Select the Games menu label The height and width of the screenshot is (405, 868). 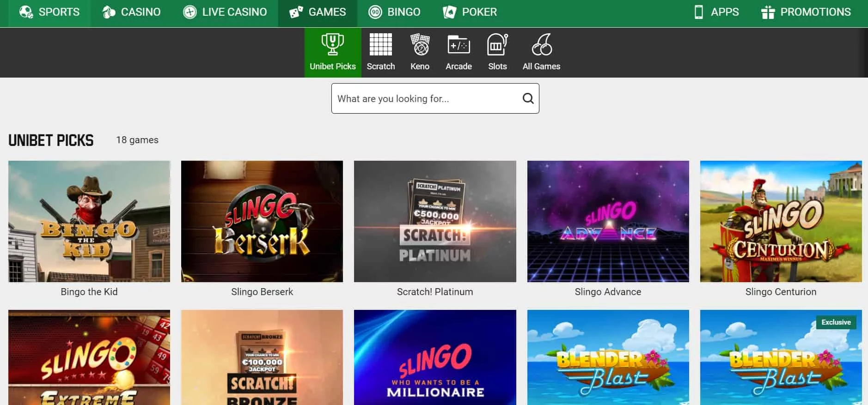pos(327,12)
